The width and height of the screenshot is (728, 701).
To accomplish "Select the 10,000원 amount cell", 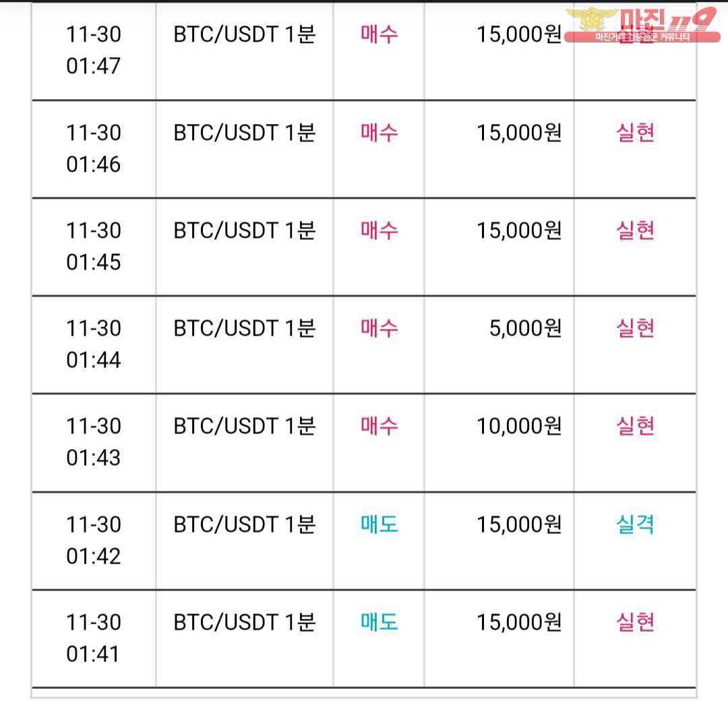I will click(519, 426).
